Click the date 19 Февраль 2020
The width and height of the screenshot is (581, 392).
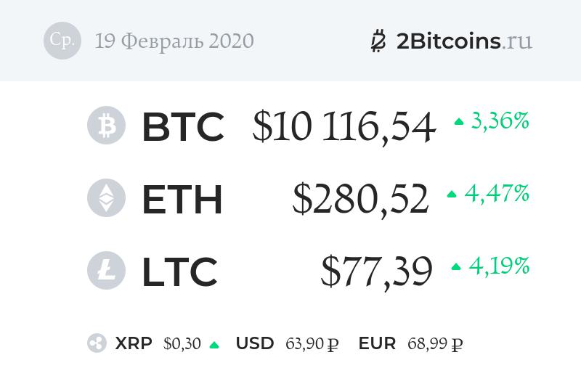click(x=174, y=41)
